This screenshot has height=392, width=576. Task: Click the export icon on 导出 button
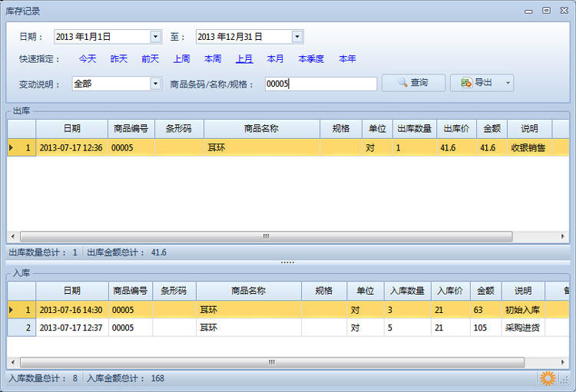(466, 83)
